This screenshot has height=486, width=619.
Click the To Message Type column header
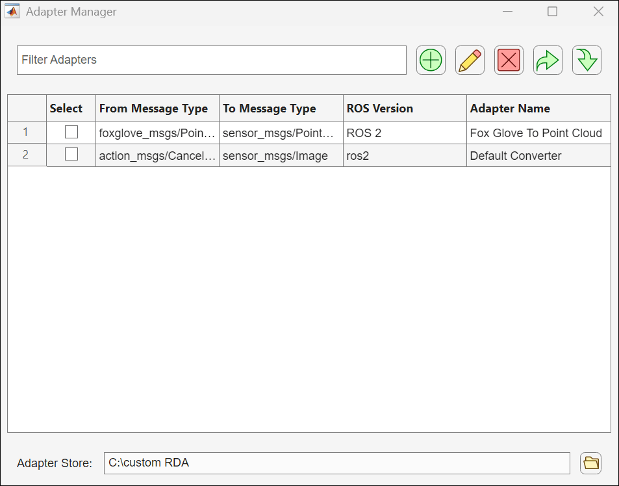tap(281, 108)
